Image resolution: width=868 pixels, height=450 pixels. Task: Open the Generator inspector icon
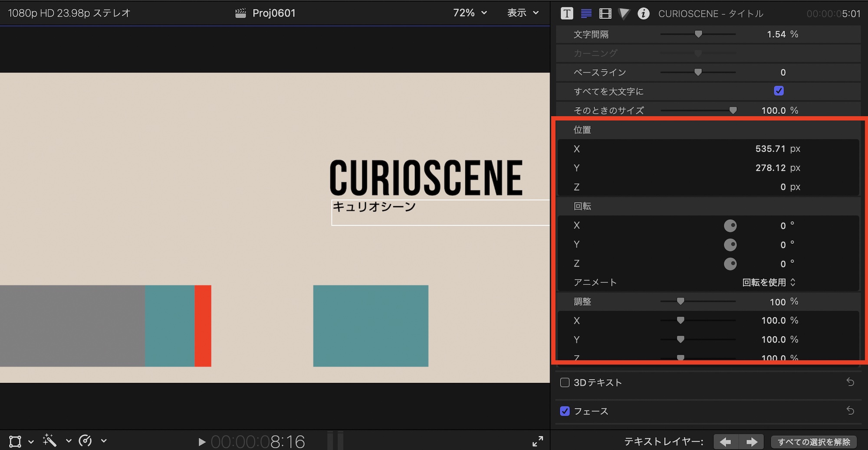[x=624, y=13]
